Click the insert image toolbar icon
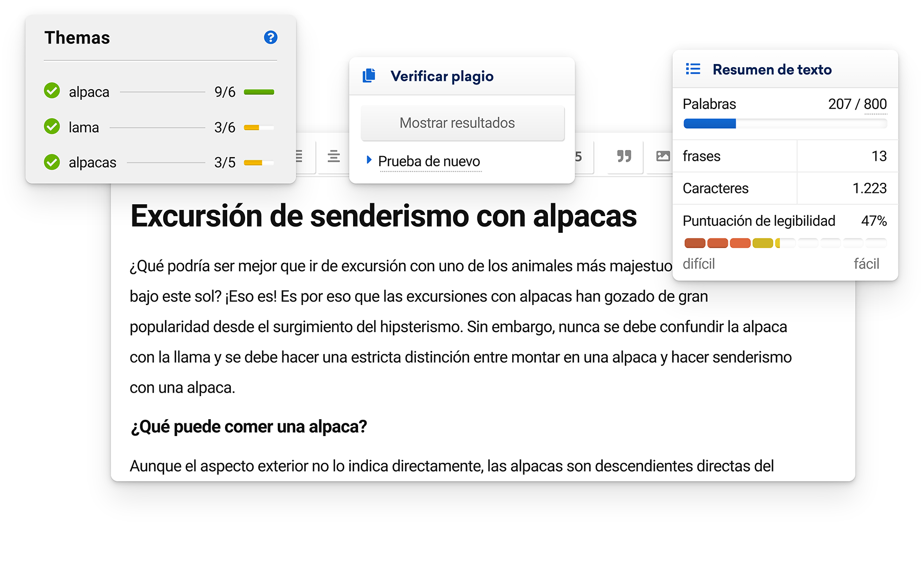This screenshot has height=561, width=924. 663,156
